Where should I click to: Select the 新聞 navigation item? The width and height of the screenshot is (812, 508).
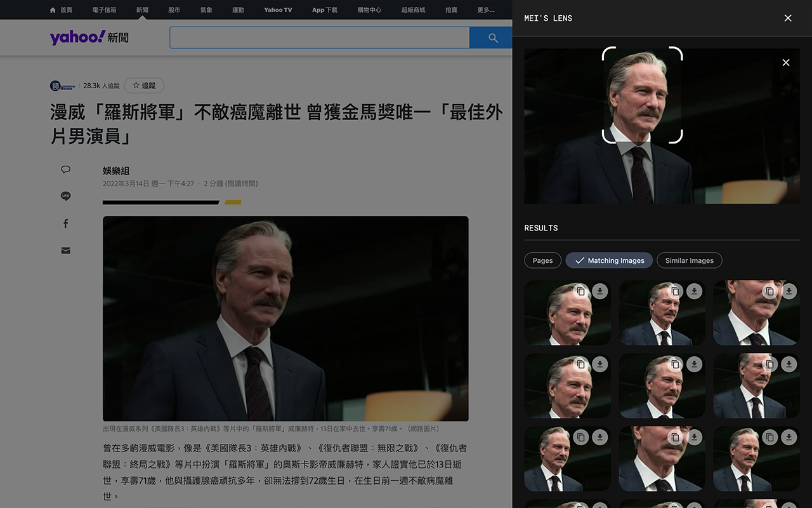tap(142, 10)
